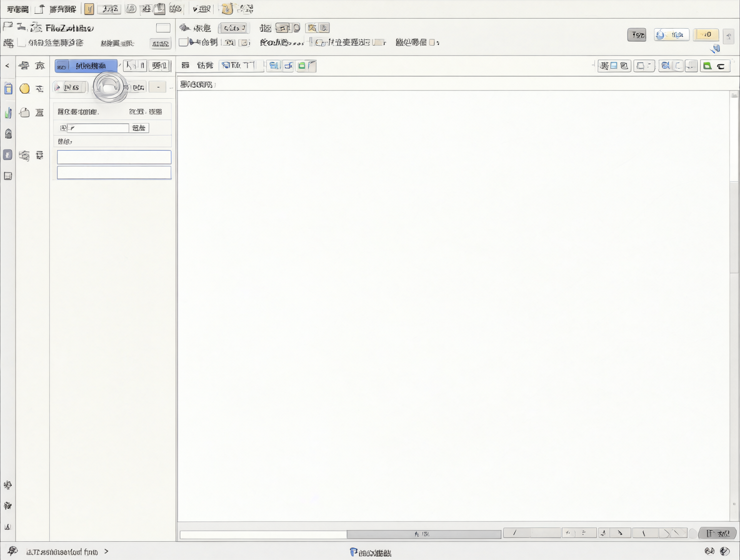Click the purple square icon in the left rail
The width and height of the screenshot is (740, 560).
click(7, 155)
